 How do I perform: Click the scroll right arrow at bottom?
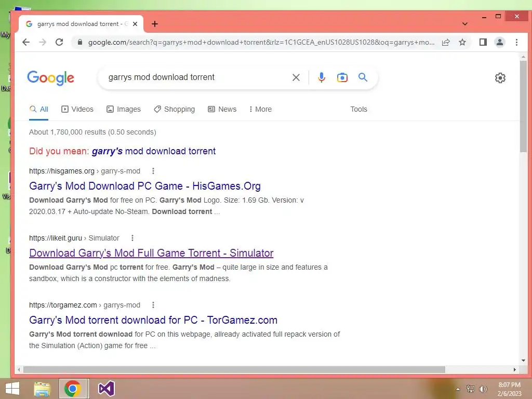[x=515, y=369]
